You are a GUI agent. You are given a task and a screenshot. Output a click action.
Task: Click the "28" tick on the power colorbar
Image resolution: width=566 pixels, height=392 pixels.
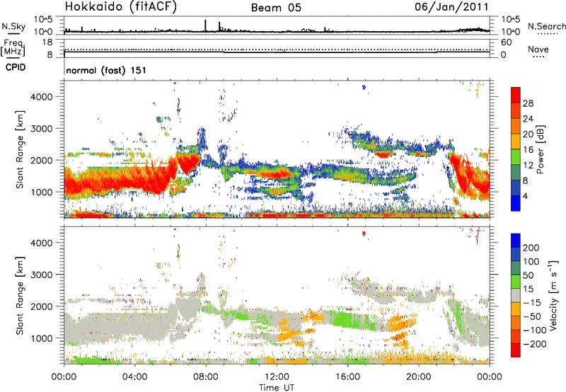coord(528,103)
